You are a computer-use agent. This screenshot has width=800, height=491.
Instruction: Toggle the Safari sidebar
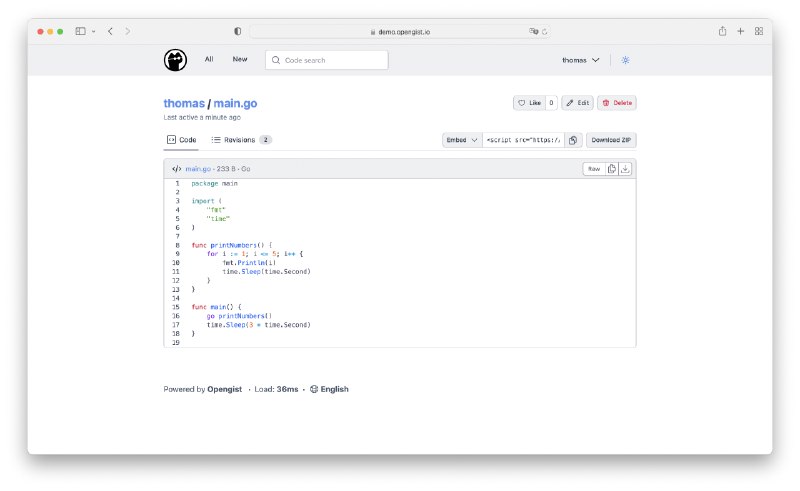click(81, 31)
